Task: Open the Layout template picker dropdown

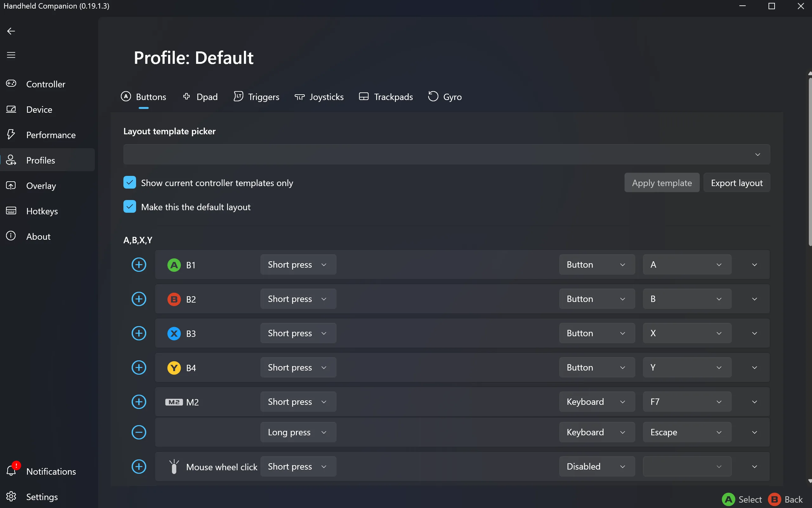Action: pos(447,155)
